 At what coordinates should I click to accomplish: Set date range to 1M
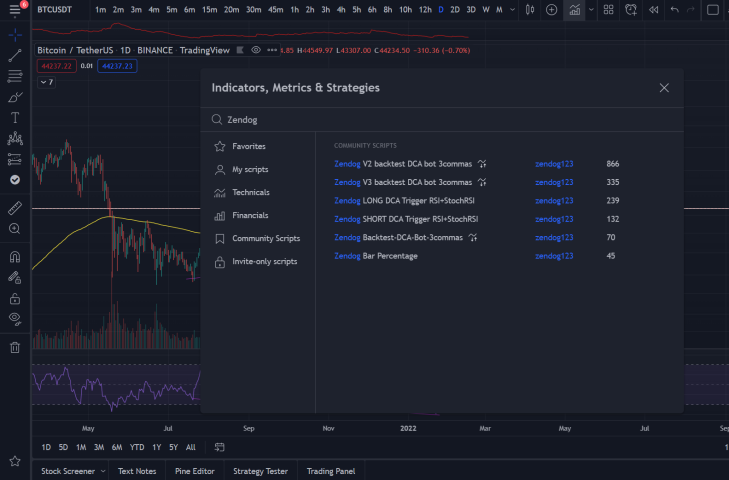[x=81, y=447]
